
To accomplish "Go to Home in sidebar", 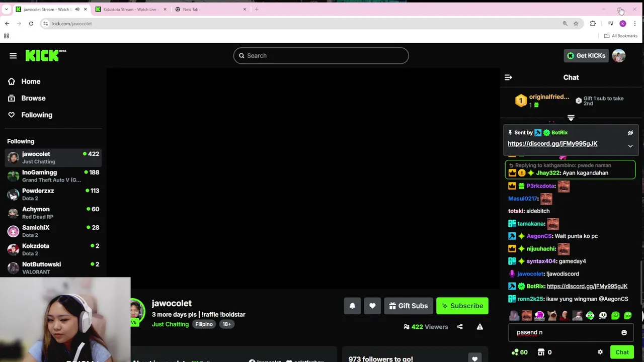I will pyautogui.click(x=31, y=81).
